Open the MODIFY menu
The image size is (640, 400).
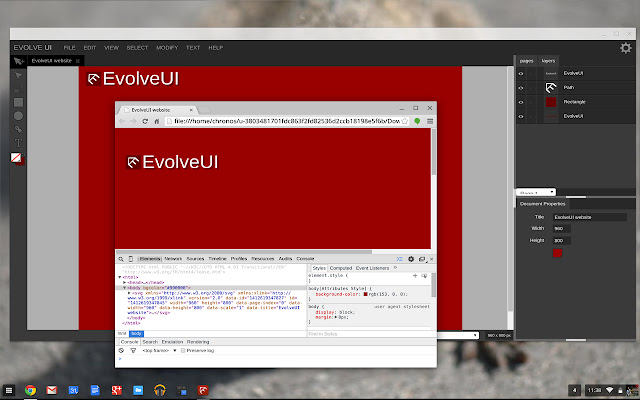pyautogui.click(x=167, y=48)
